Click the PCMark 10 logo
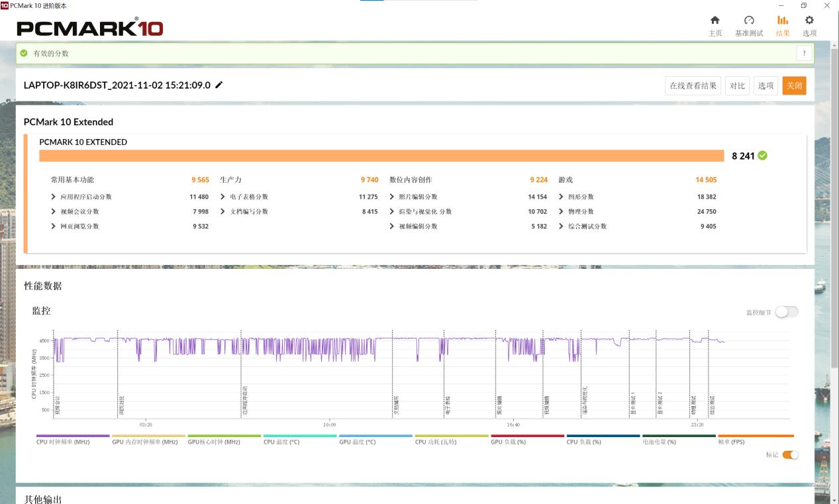This screenshot has height=504, width=839. (89, 28)
